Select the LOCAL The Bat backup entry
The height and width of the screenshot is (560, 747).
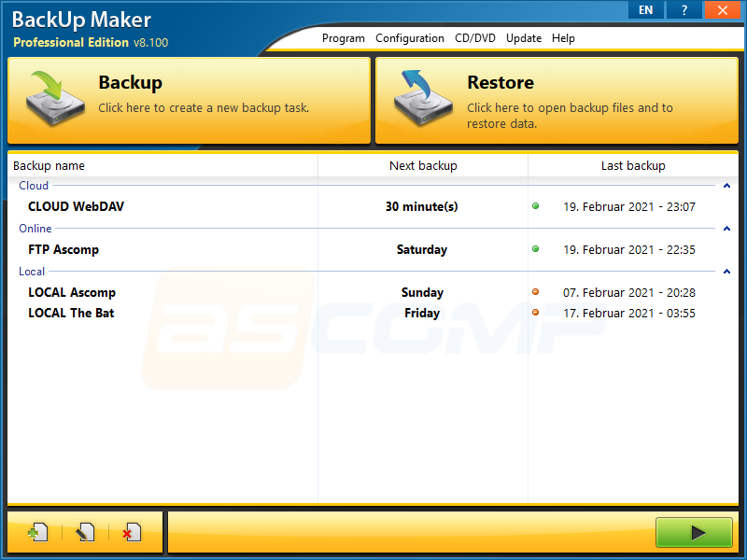click(72, 313)
